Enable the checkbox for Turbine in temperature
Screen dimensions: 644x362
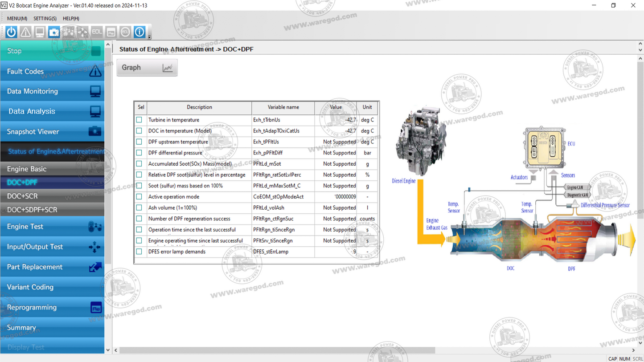[139, 119]
